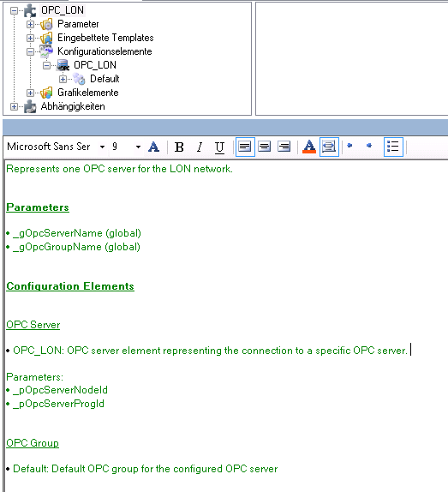Align text to the right

284,147
